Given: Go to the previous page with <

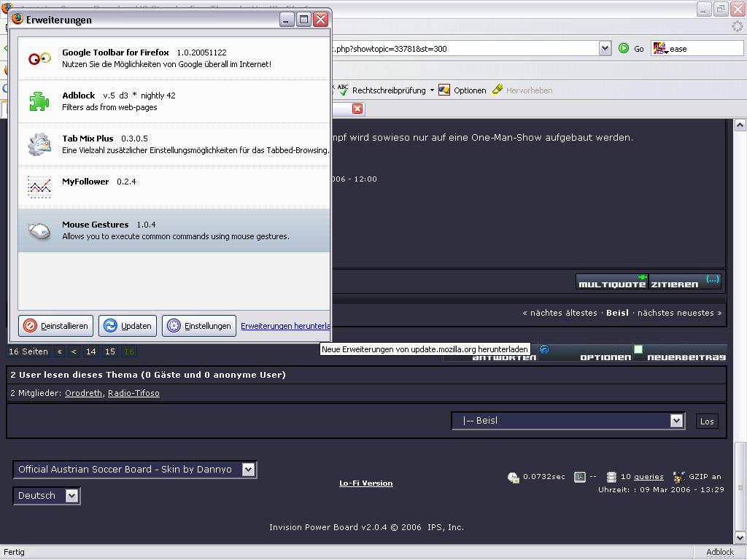Looking at the screenshot, I should coord(74,351).
